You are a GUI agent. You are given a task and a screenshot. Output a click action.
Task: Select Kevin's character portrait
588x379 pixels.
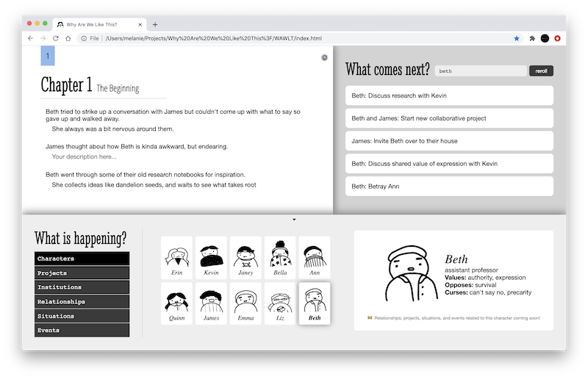point(211,258)
